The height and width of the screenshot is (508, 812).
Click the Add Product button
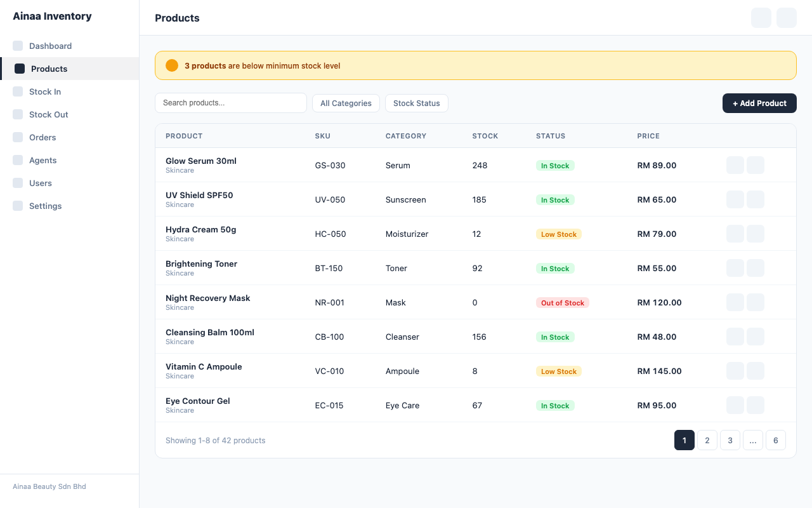click(759, 103)
